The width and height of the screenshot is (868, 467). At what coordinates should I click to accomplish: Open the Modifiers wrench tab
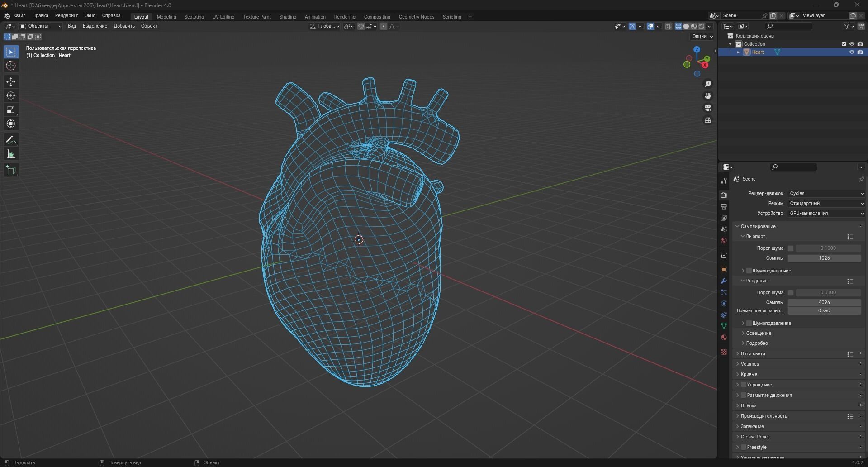click(x=724, y=281)
